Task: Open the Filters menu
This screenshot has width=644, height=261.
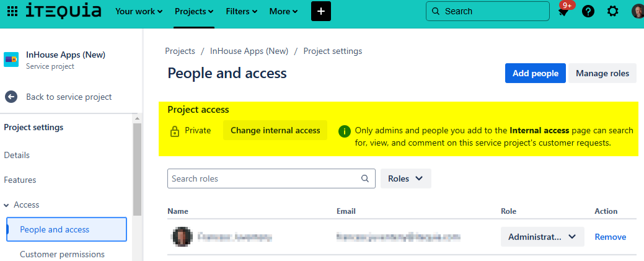Action: pos(242,12)
